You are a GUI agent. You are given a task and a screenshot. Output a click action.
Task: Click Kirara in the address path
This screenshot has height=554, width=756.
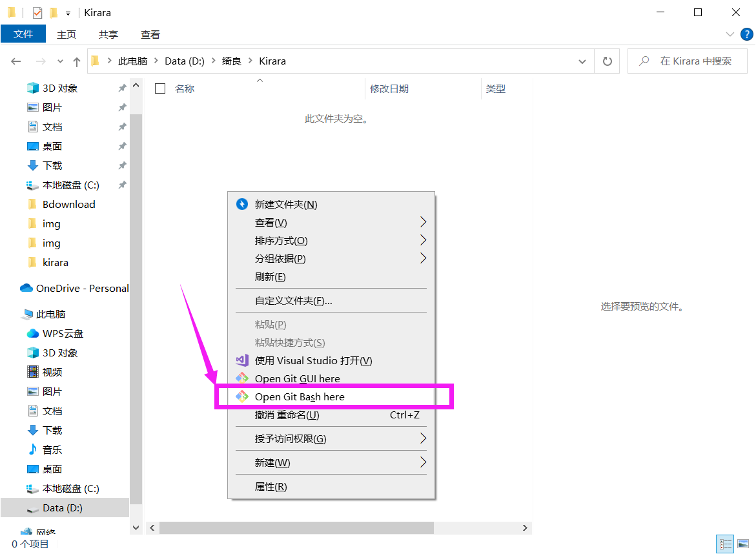coord(272,61)
